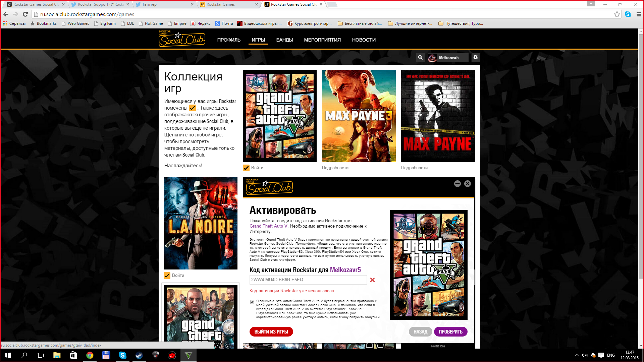This screenshot has height=362, width=644.
Task: Click the Melkozavr5 profile avatar
Action: (432, 57)
